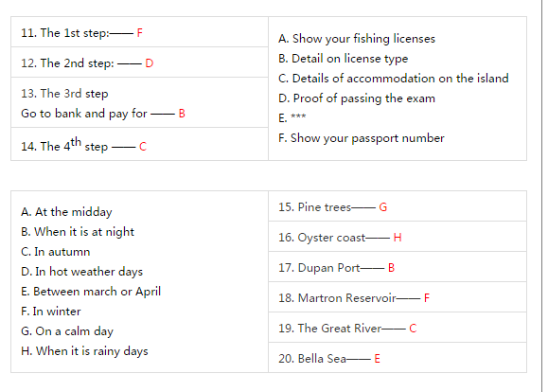Click option E Between march or April
The height and width of the screenshot is (392, 548).
pyautogui.click(x=91, y=292)
